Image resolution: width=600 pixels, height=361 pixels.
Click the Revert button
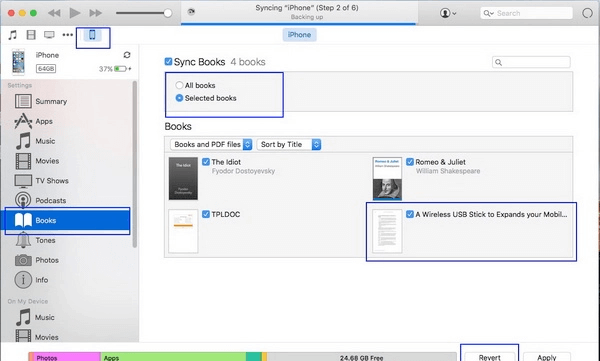(489, 357)
